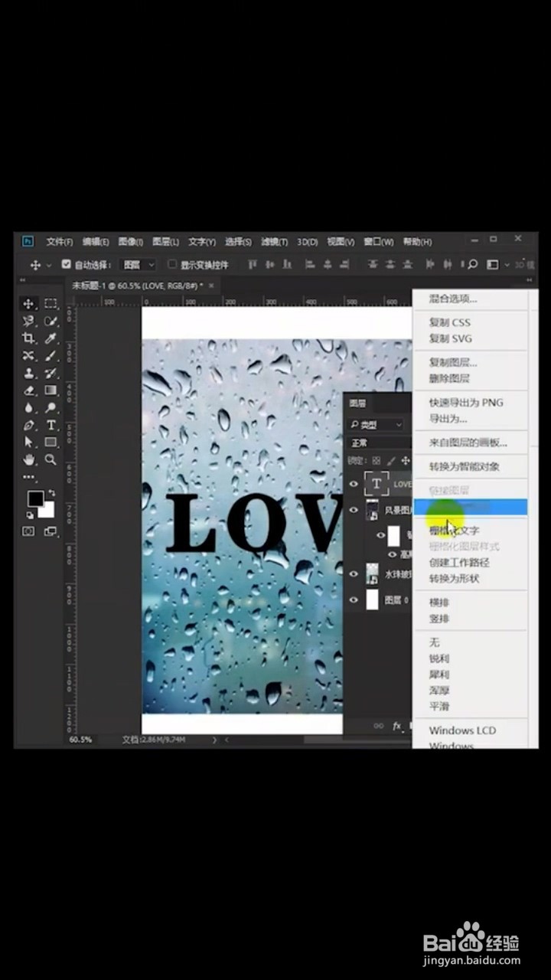Hide the LOVE text layer
The width and height of the screenshot is (551, 980).
click(354, 484)
